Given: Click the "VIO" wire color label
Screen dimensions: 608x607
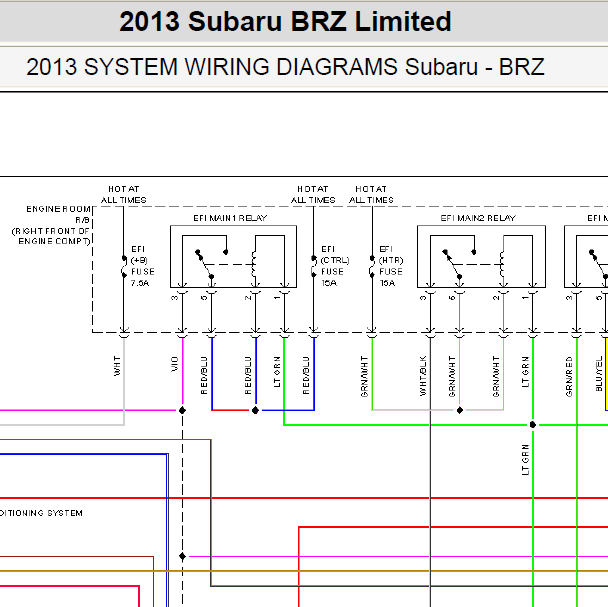Looking at the screenshot, I should (x=174, y=364).
